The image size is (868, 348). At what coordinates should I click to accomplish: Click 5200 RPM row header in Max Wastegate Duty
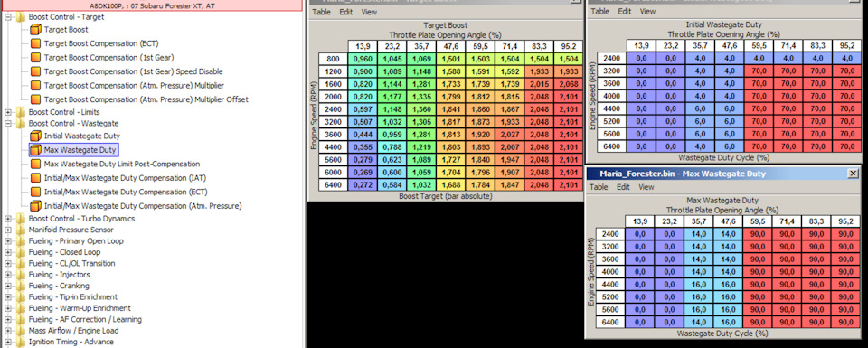click(x=611, y=296)
